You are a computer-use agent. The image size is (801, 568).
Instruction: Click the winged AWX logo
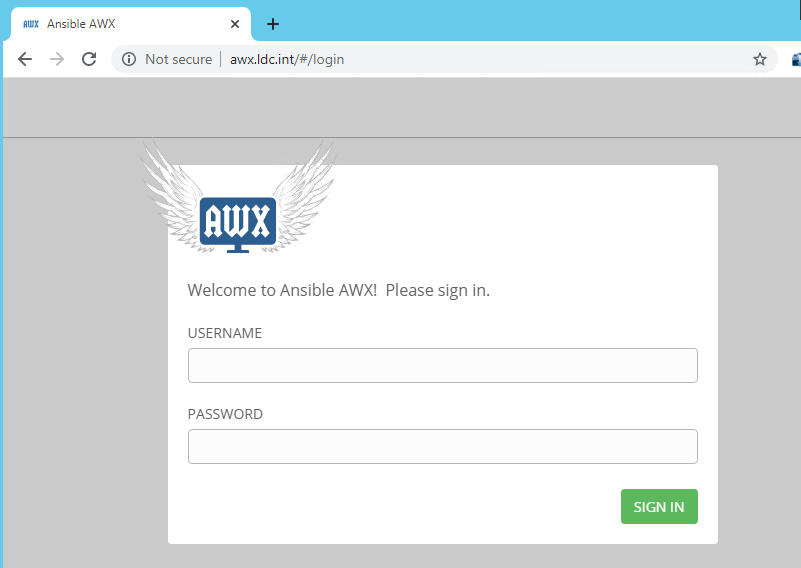tap(238, 197)
